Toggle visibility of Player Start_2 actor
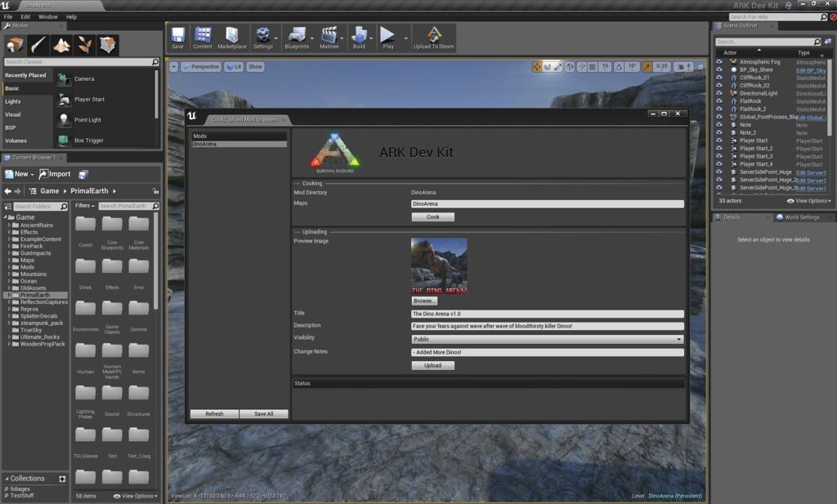Image resolution: width=837 pixels, height=504 pixels. [x=719, y=149]
